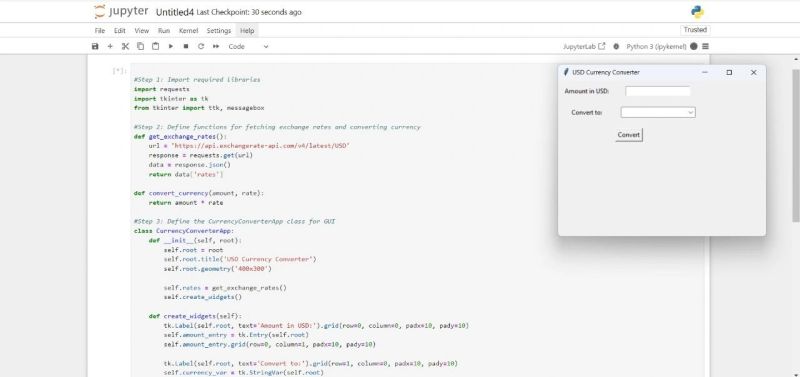Open the Settings menu
Viewport: 800px width, 377px height.
pyautogui.click(x=219, y=31)
